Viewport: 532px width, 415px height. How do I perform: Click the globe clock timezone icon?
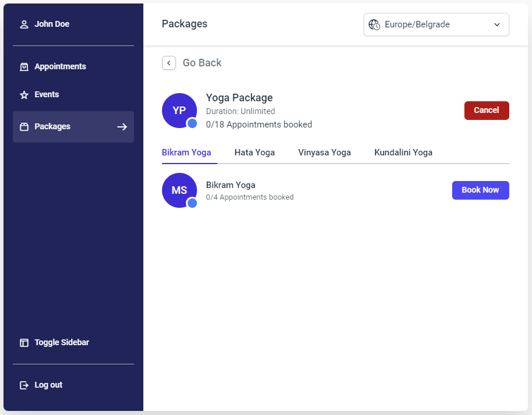374,24
